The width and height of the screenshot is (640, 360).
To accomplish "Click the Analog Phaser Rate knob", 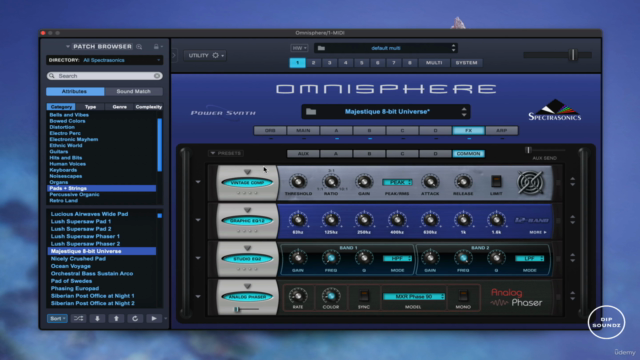I will (x=298, y=296).
